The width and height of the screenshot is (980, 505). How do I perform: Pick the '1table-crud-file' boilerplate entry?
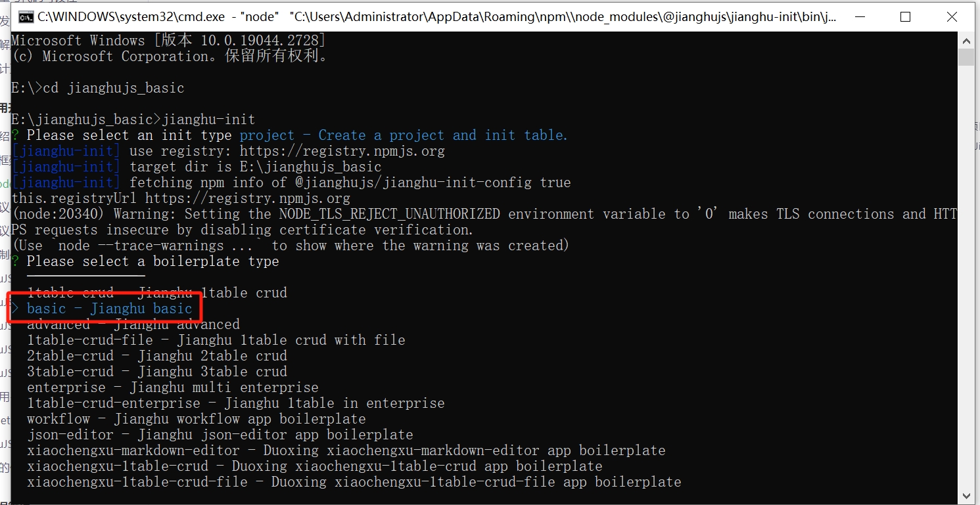pos(216,340)
